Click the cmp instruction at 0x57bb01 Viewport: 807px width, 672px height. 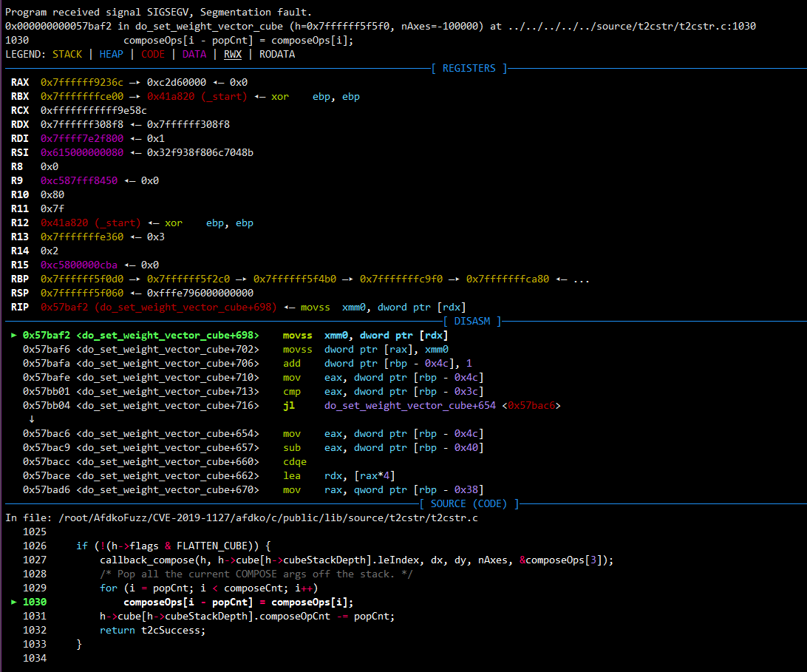292,391
